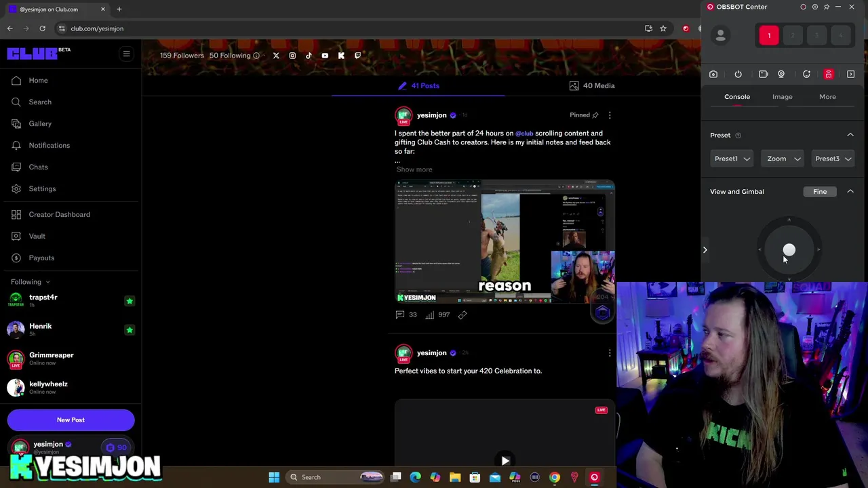Open the Preset1 dropdown
Screen dimensions: 868x488
click(x=732, y=159)
